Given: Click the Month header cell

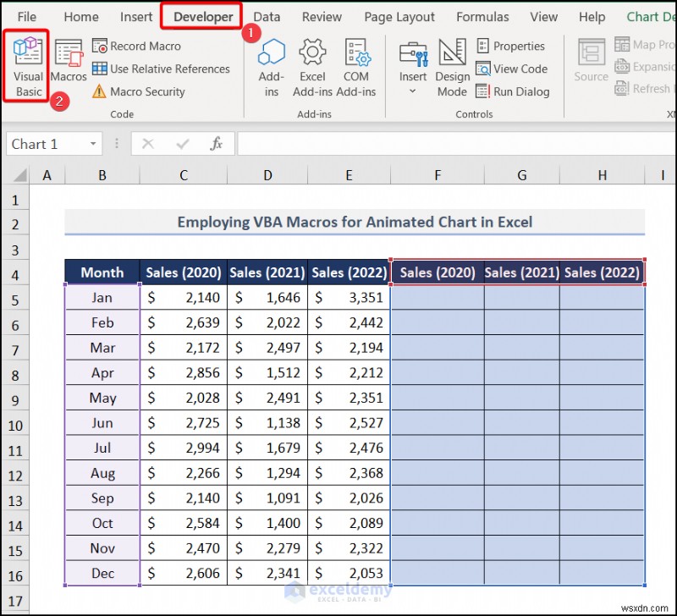Looking at the screenshot, I should click(x=102, y=272).
